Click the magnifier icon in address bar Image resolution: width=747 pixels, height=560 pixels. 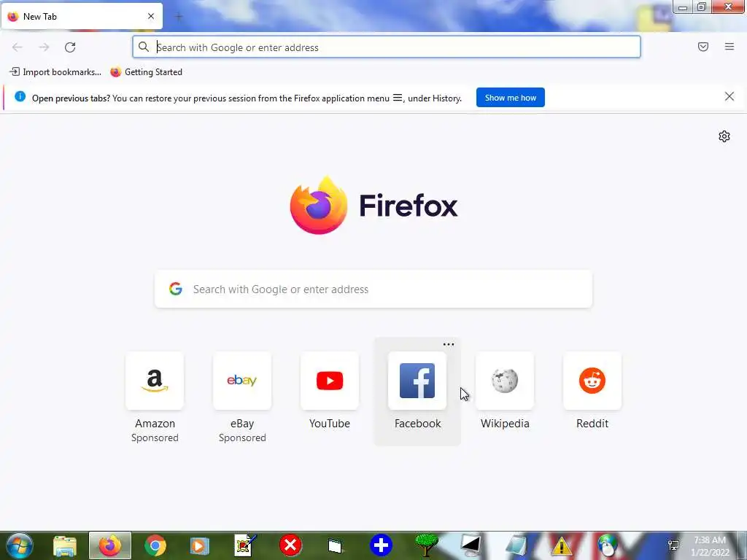click(x=144, y=47)
